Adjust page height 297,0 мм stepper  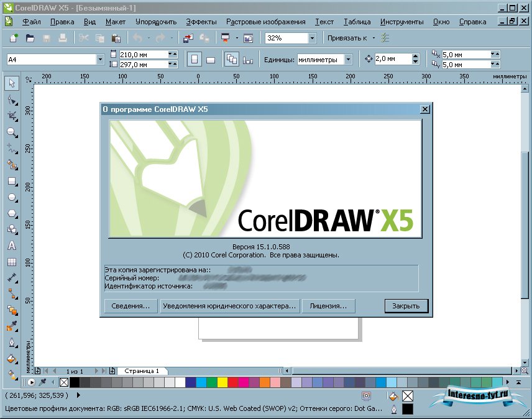(x=172, y=64)
